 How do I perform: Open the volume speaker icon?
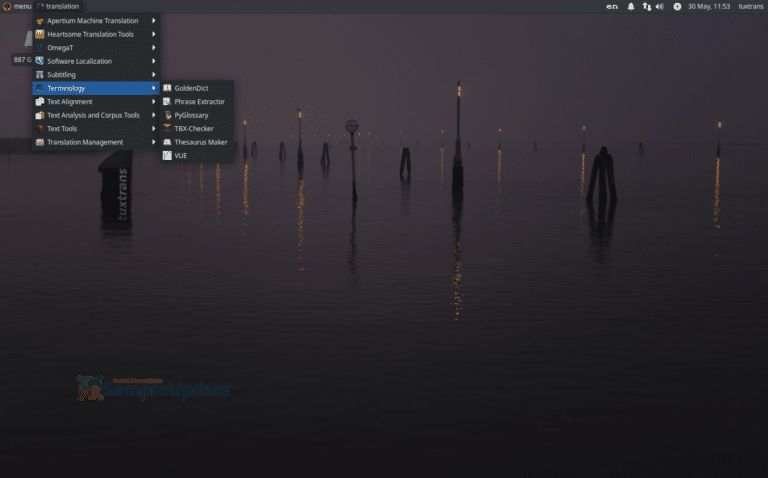(660, 6)
